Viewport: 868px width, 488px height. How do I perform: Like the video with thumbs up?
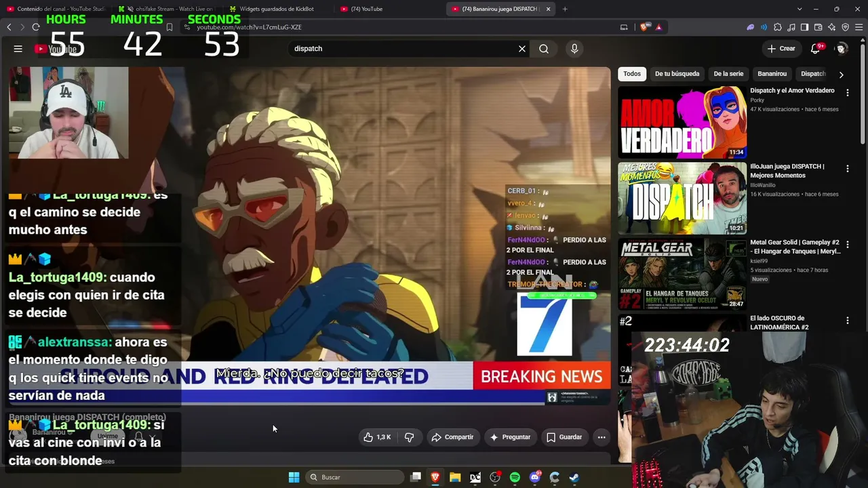click(x=377, y=437)
